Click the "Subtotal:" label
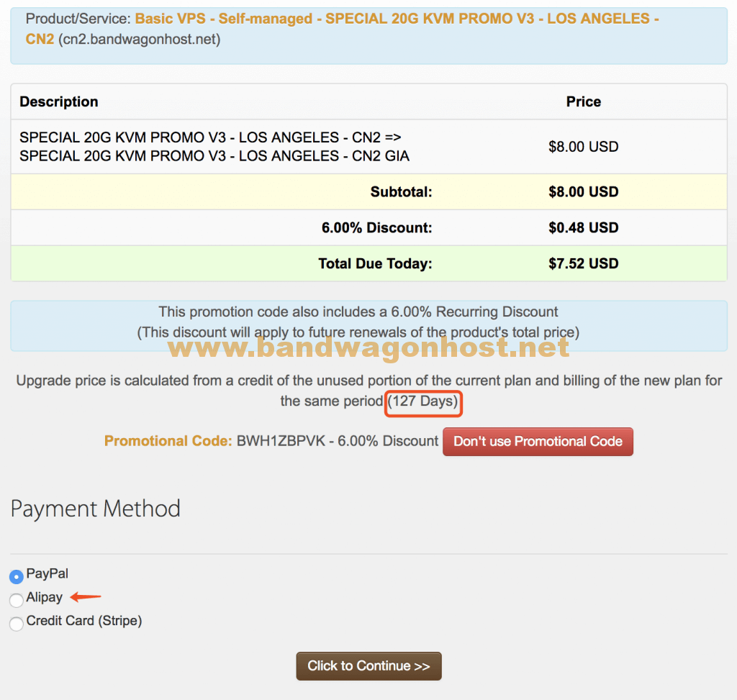Screen dimensions: 737x700 coord(401,191)
